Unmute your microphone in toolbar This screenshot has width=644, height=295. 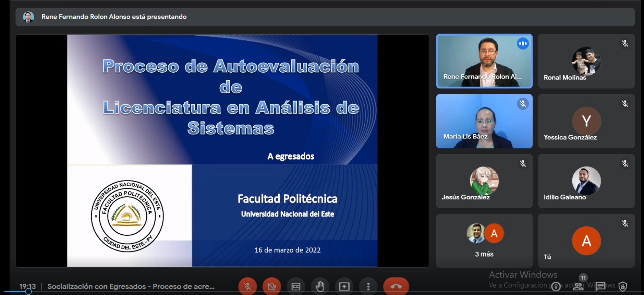coord(247,286)
